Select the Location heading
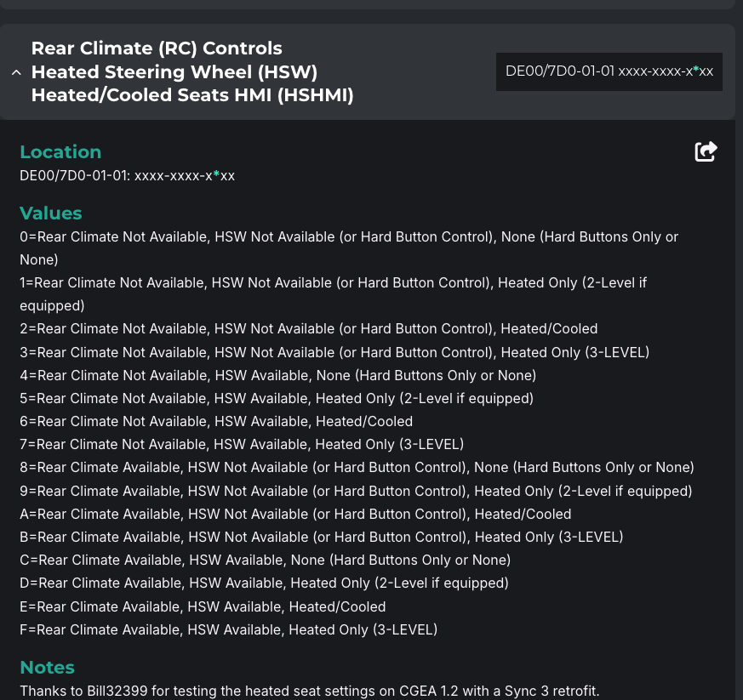Viewport: 743px width, 700px height. coord(60,151)
